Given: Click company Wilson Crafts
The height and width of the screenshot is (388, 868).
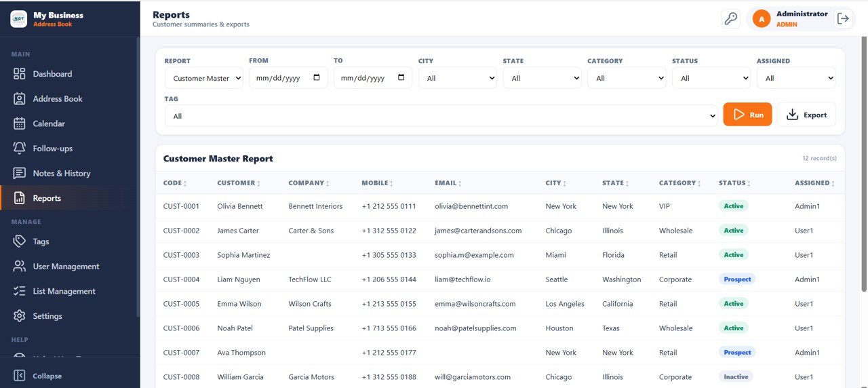Looking at the screenshot, I should coord(310,304).
